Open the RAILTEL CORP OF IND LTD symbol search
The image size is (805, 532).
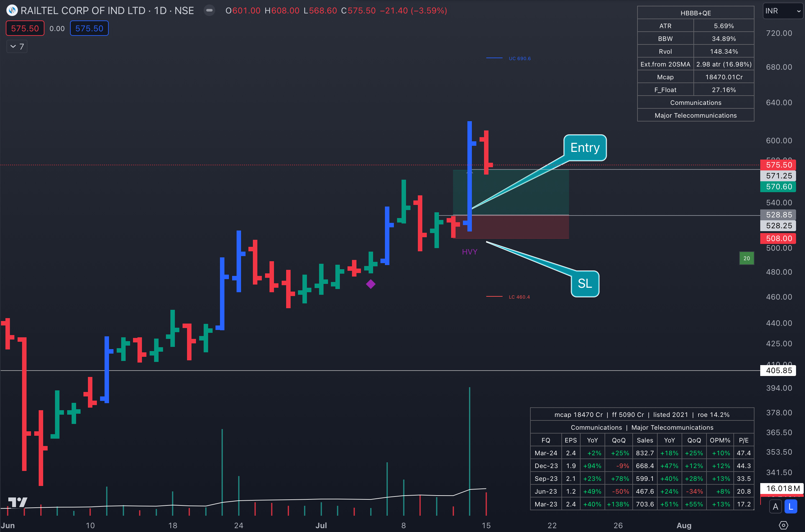click(x=83, y=11)
